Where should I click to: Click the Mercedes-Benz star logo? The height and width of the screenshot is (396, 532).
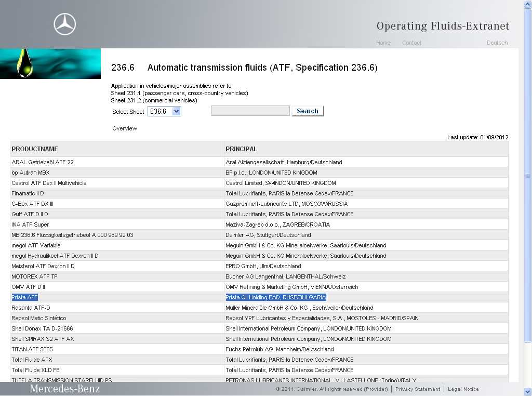click(x=64, y=24)
